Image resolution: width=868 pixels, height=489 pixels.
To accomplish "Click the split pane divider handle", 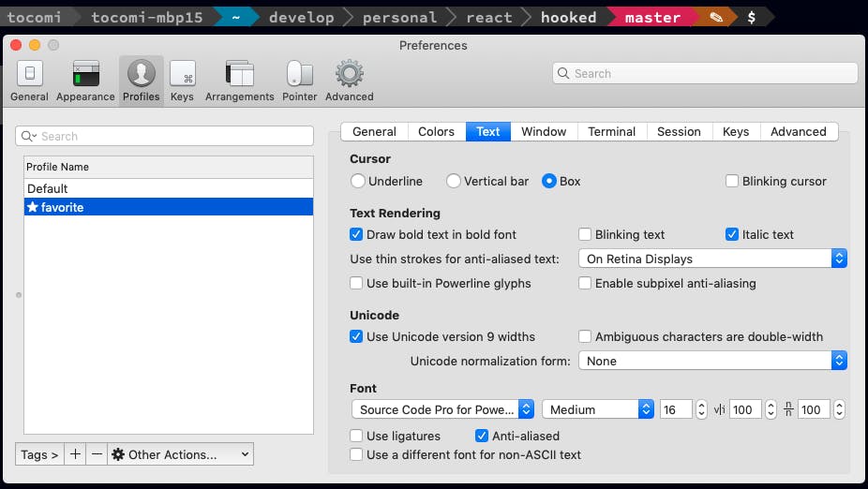I will click(18, 295).
